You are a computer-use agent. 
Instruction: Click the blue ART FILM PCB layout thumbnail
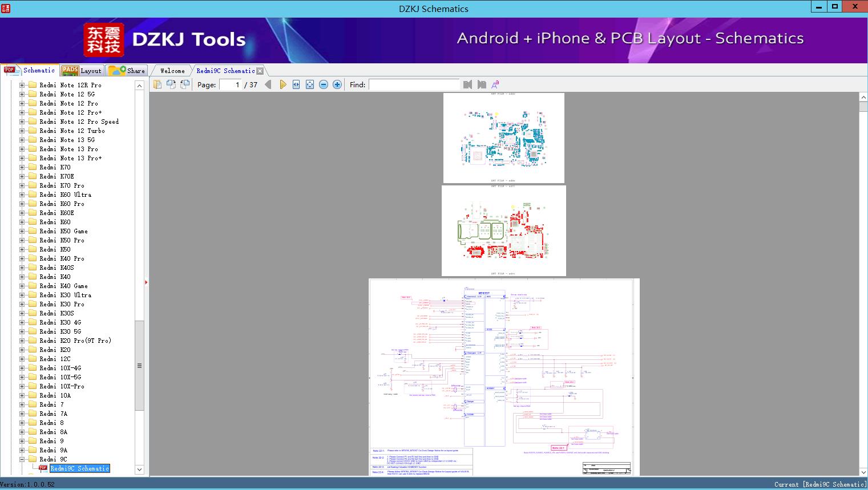504,138
